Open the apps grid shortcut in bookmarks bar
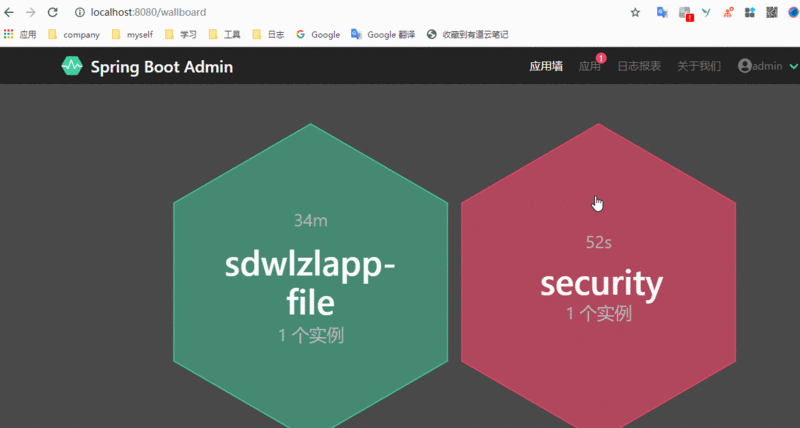The width and height of the screenshot is (800, 428). [9, 34]
